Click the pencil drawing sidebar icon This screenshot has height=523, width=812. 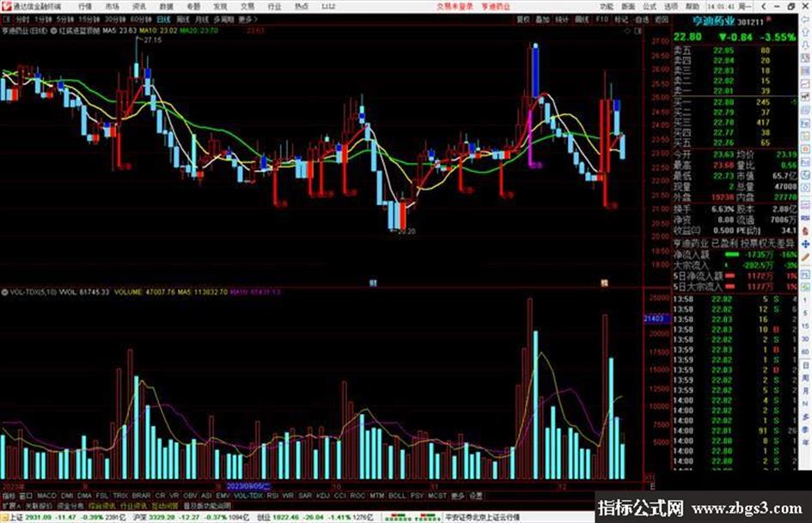click(805, 258)
